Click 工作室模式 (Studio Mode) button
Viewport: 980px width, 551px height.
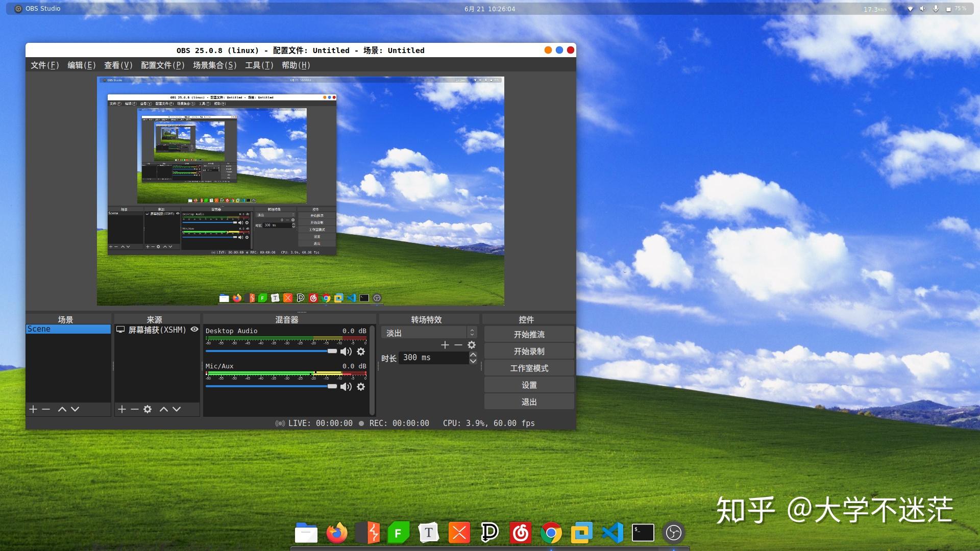pyautogui.click(x=528, y=368)
